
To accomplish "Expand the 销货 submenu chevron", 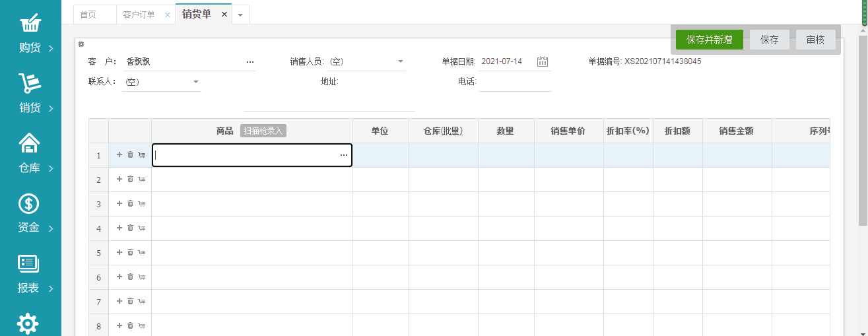I will pyautogui.click(x=51, y=108).
